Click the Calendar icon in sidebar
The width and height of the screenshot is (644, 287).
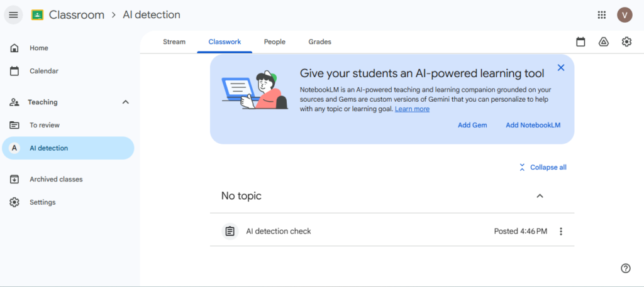tap(14, 71)
